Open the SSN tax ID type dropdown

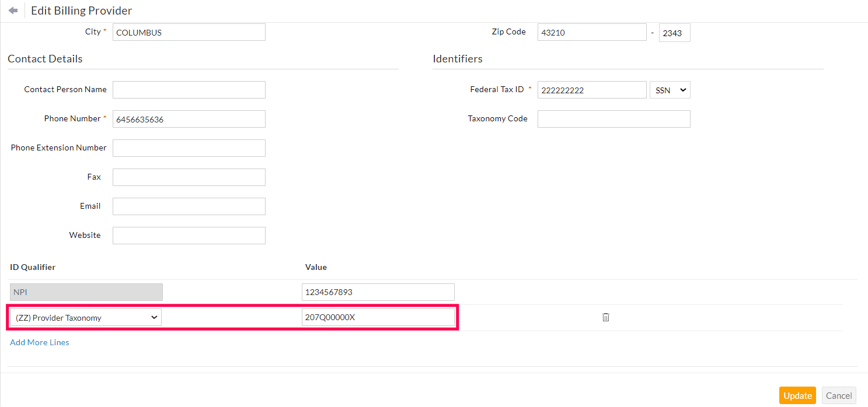(x=670, y=90)
